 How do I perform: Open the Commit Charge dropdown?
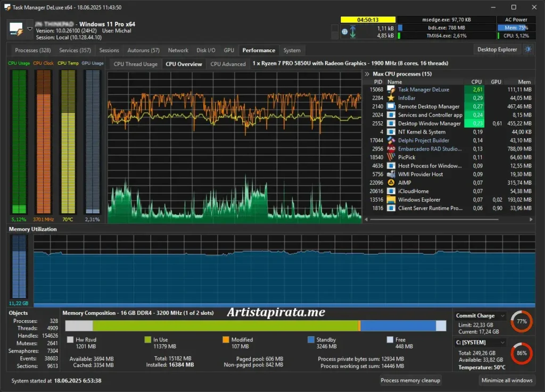point(503,315)
